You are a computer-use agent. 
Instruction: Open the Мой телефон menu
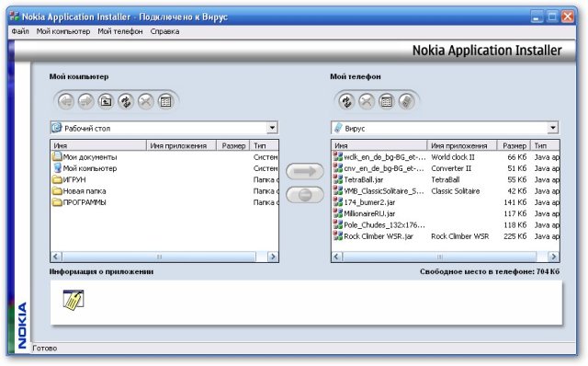coord(120,31)
